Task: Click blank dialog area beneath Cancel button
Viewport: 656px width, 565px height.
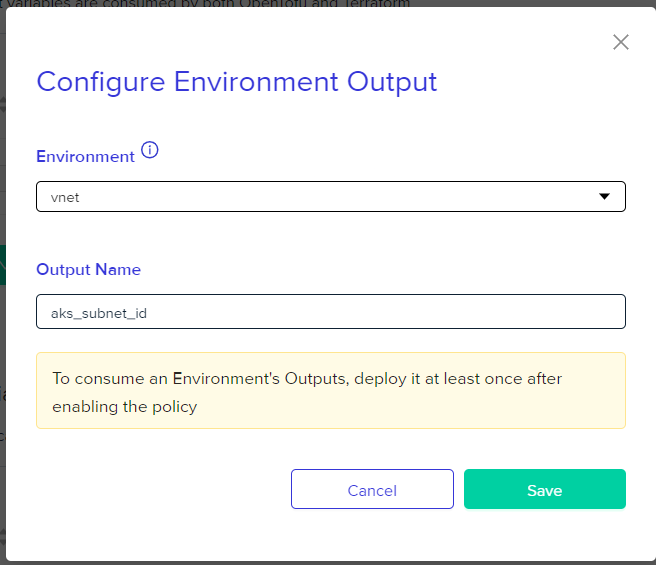Action: click(372, 534)
